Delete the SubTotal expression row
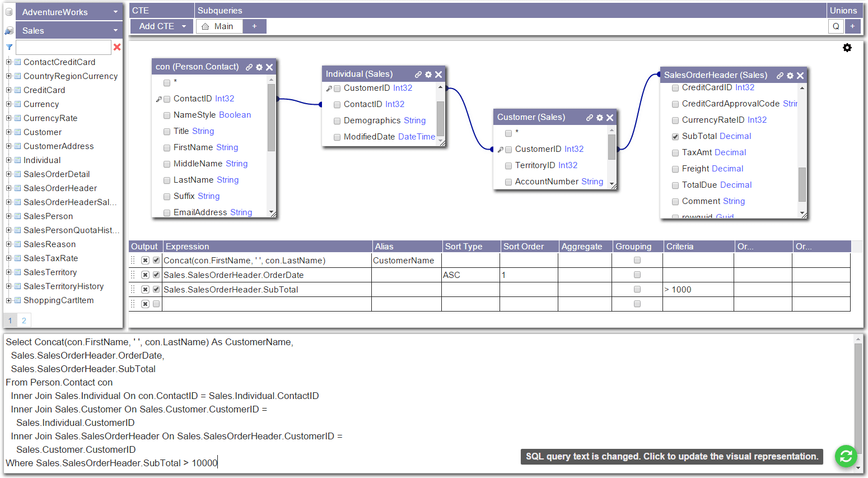The height and width of the screenshot is (478, 868). 145,290
